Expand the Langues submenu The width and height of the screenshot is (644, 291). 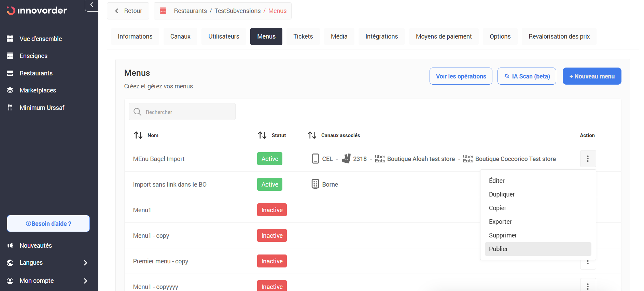coord(85,263)
